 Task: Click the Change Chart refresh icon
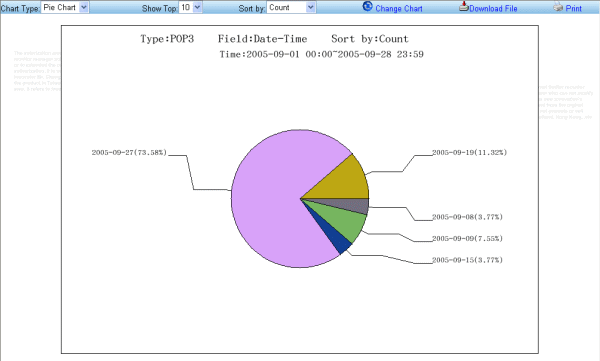click(367, 6)
